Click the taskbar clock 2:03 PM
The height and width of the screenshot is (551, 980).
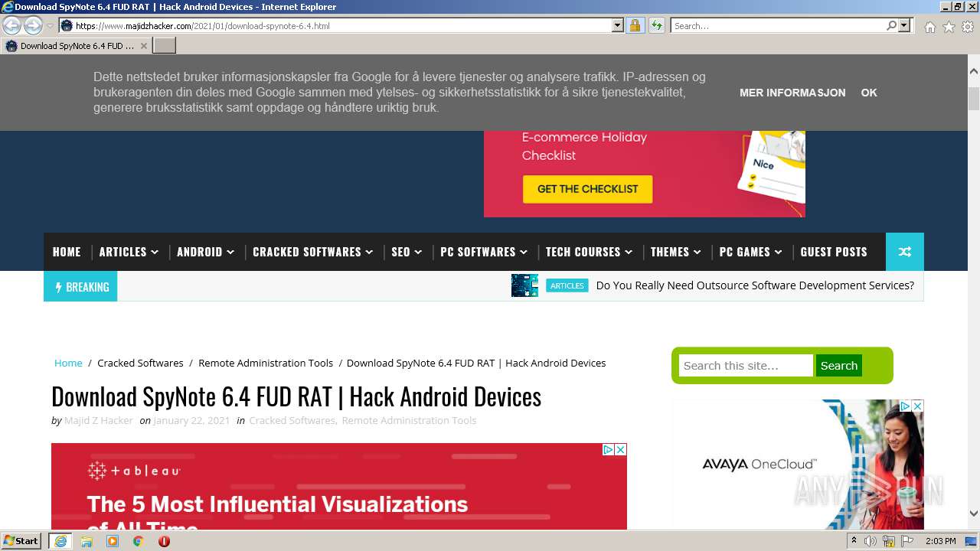tap(941, 541)
